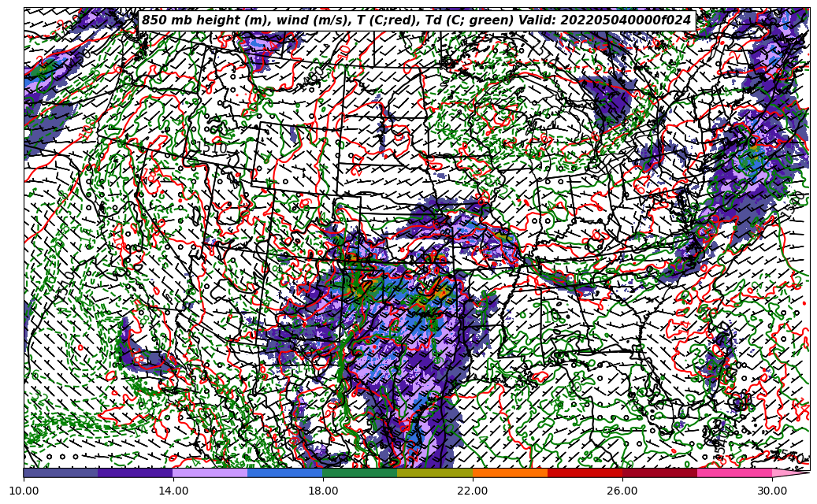
Task: Click the blue colorbar segment before 18.00
Action: [285, 472]
